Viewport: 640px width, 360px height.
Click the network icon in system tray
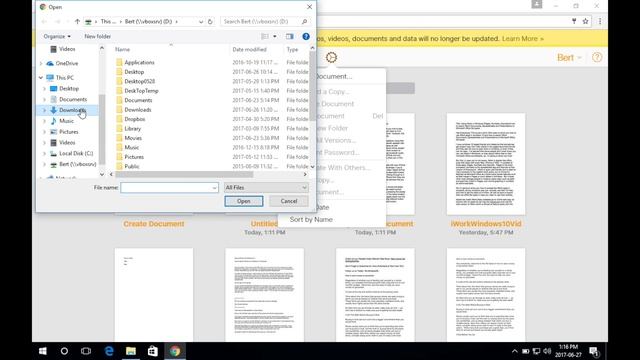point(536,351)
